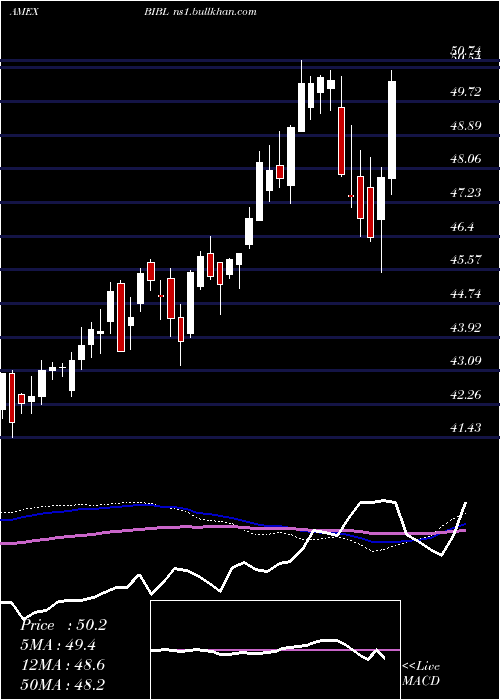Click inside the MACD inset chart
The height and width of the screenshot is (700, 500).
click(x=275, y=650)
